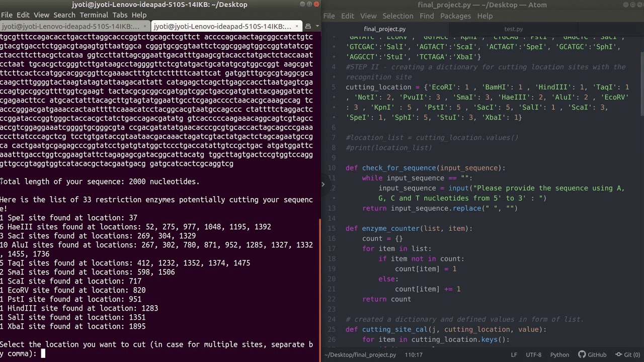Click line number 25 in Atom gutter

332,329
